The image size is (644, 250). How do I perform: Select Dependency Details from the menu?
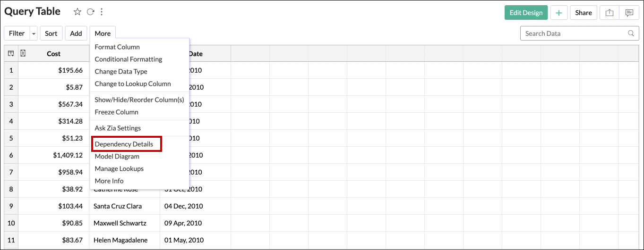pos(124,144)
